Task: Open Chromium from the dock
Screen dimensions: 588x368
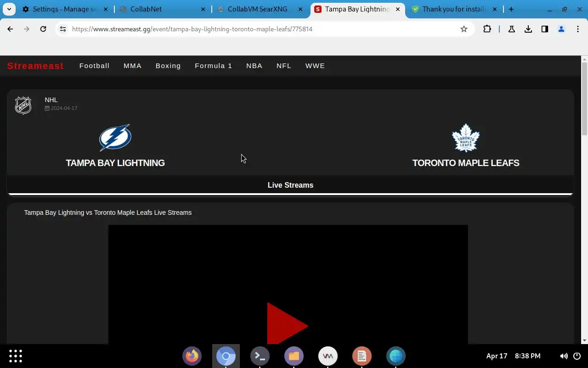Action: click(226, 356)
